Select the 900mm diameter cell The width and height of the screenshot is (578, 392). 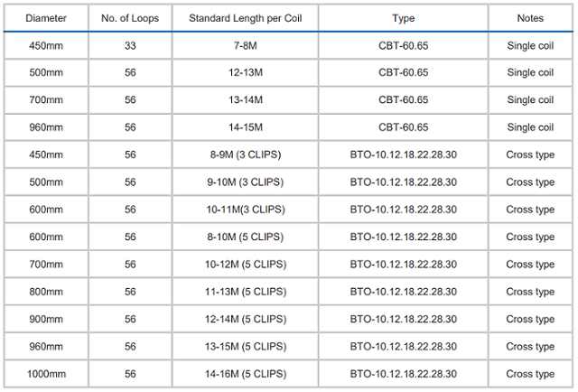46,319
